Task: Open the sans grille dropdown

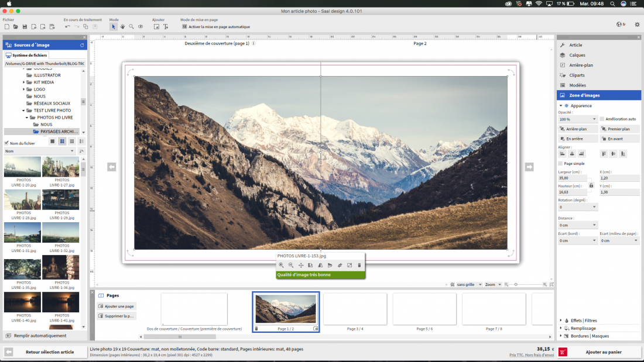Action: 468,284
